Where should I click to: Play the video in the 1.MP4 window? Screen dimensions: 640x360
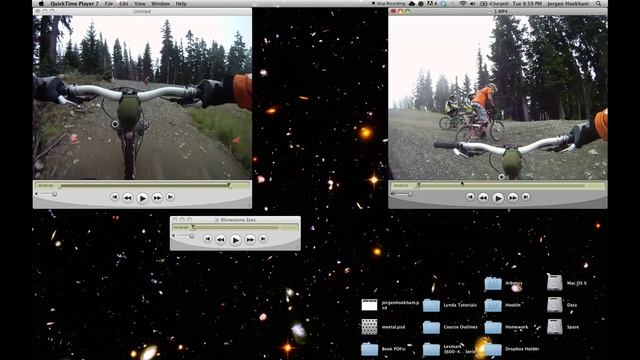[x=498, y=198]
